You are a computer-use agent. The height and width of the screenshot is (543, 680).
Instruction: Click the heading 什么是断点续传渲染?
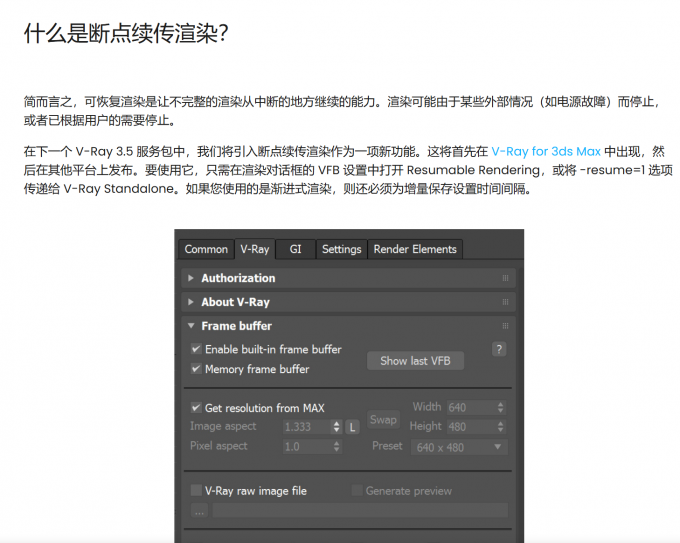tap(126, 33)
